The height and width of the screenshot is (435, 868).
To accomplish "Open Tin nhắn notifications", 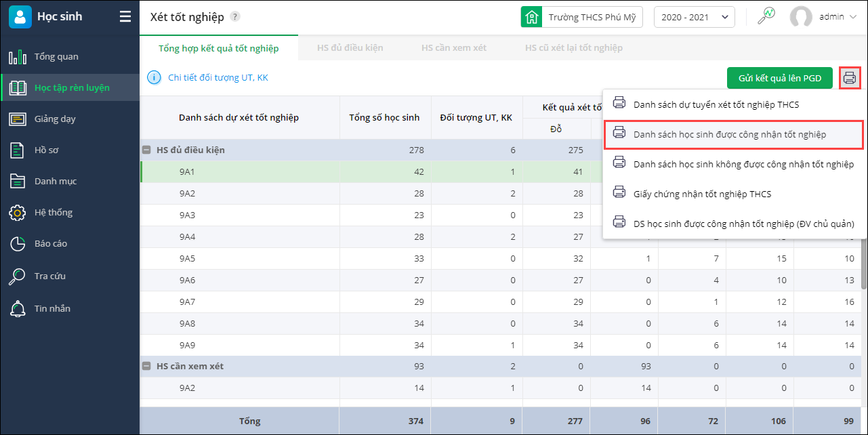I will tap(52, 308).
